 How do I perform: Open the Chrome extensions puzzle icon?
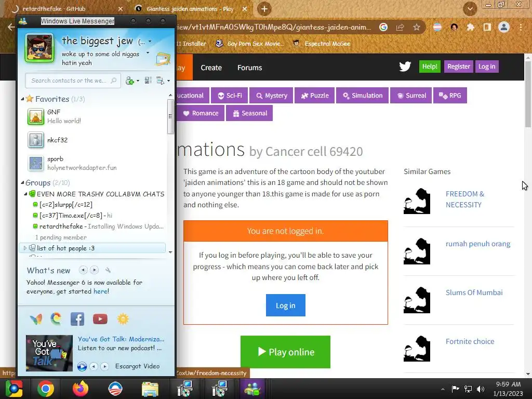(x=470, y=27)
